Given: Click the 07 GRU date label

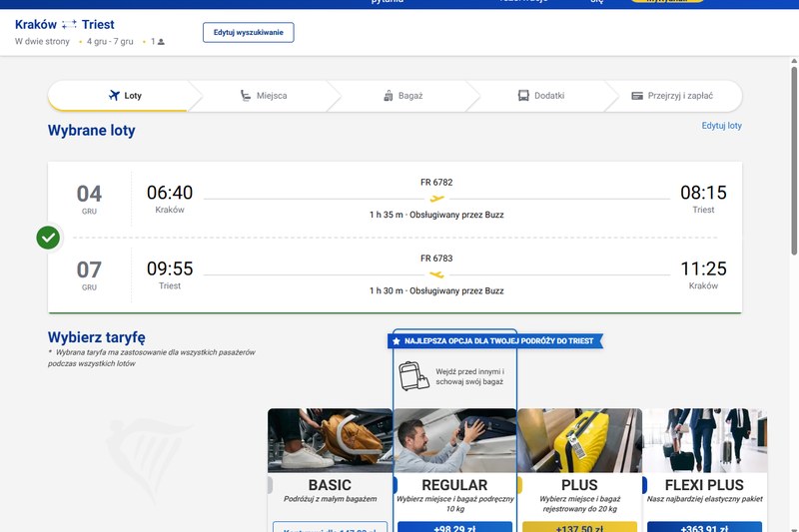Looking at the screenshot, I should [89, 275].
